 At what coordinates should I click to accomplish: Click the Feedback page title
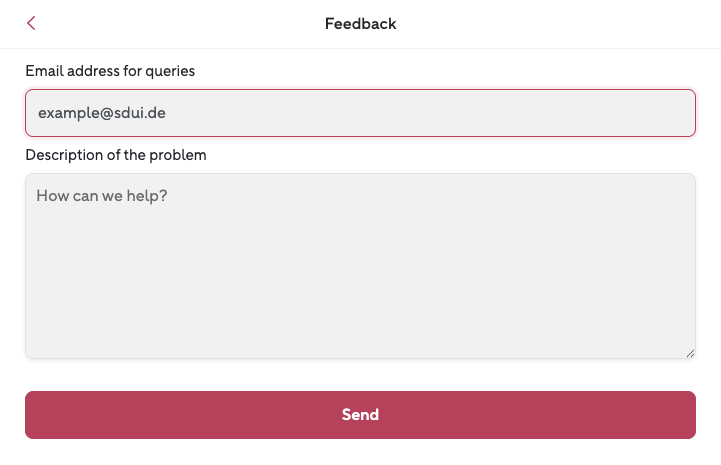(360, 23)
